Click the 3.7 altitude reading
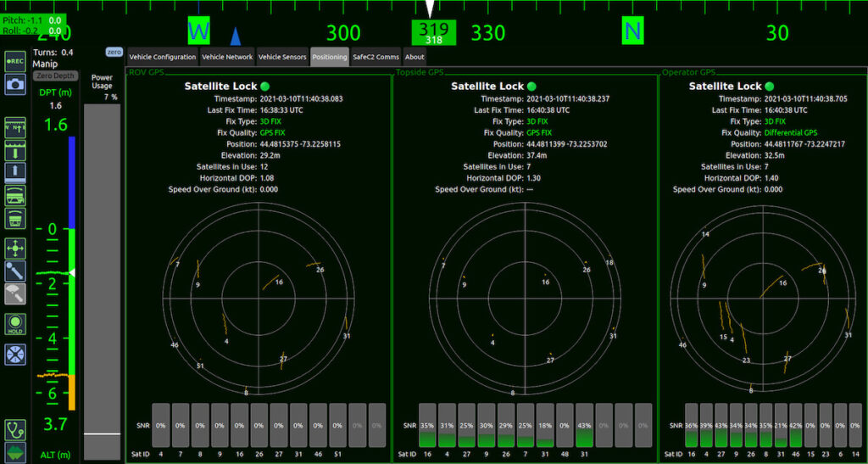 pos(55,425)
